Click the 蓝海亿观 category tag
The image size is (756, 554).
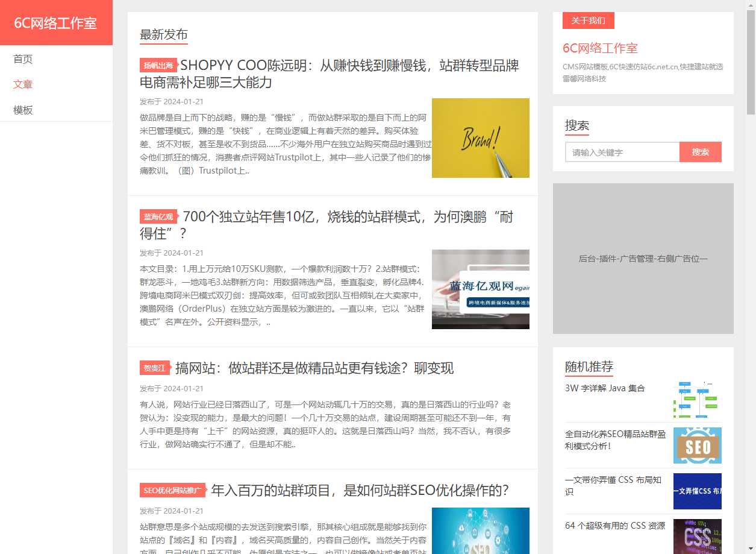tap(158, 217)
